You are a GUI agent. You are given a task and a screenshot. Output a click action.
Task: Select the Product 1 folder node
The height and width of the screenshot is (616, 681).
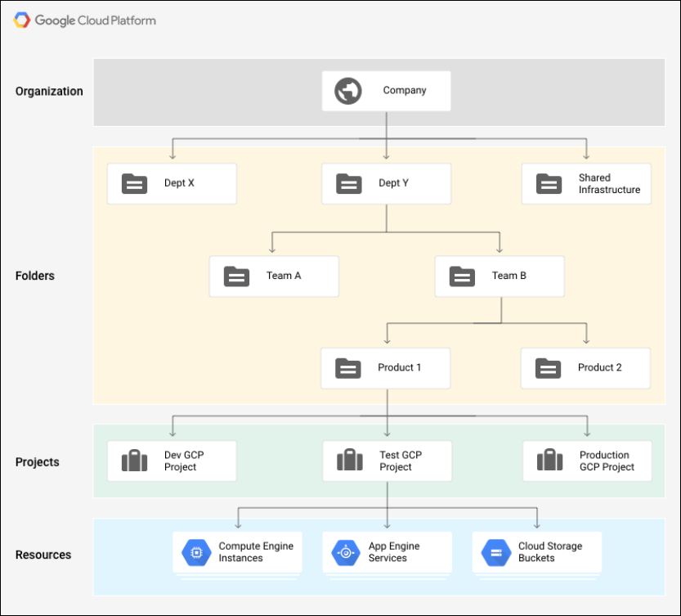pyautogui.click(x=386, y=368)
